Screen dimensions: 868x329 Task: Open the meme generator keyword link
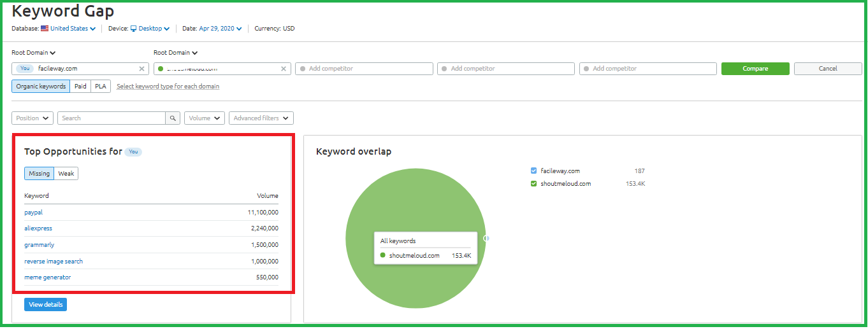(48, 277)
